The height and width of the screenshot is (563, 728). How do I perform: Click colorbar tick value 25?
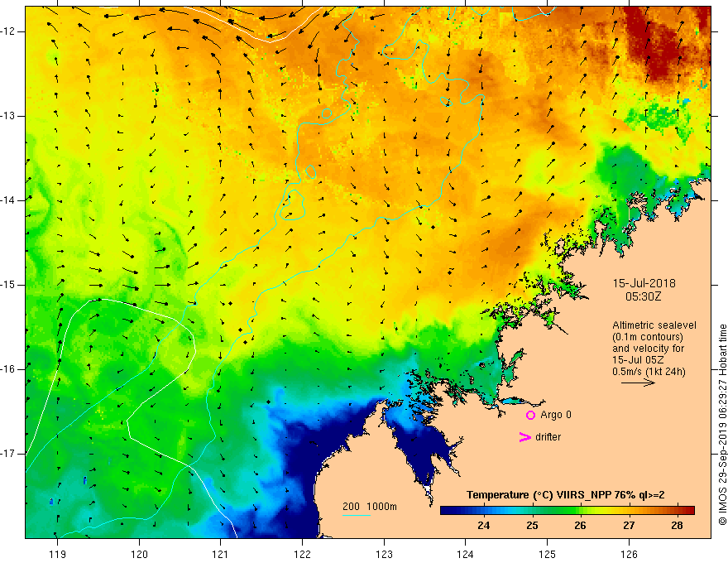point(532,526)
